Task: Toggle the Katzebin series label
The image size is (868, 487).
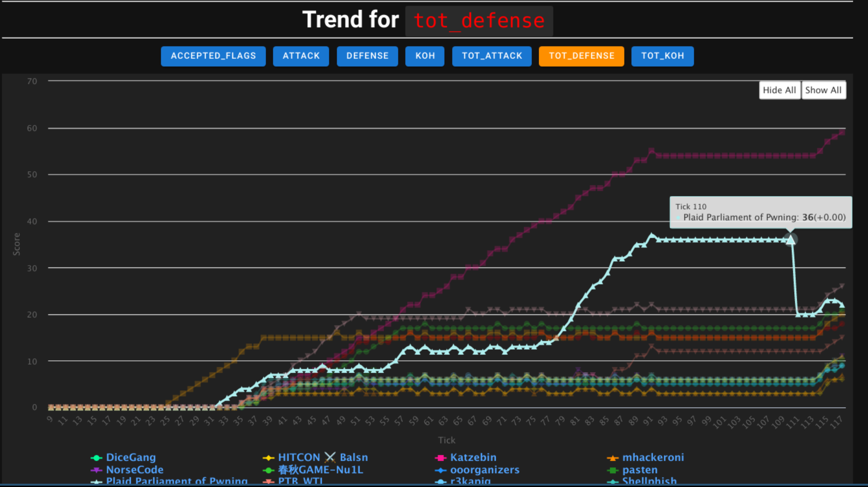Action: (473, 457)
